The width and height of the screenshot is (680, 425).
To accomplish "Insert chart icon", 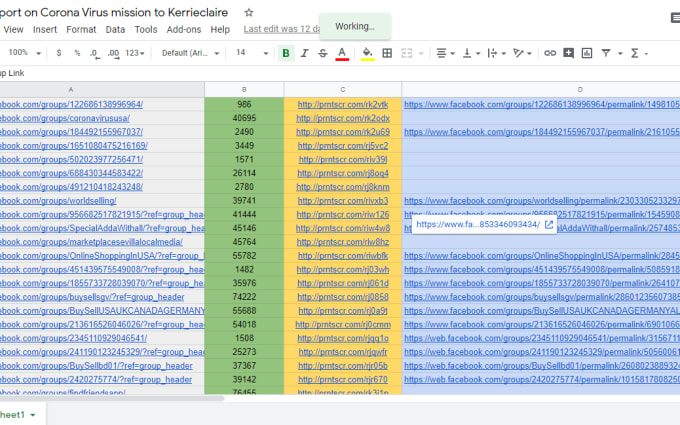I will [x=587, y=53].
